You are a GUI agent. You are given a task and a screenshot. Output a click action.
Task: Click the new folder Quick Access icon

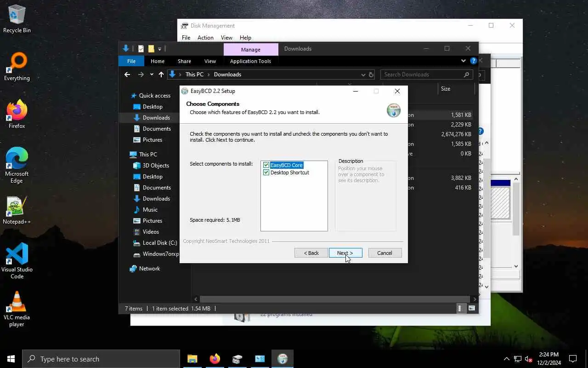(x=151, y=49)
